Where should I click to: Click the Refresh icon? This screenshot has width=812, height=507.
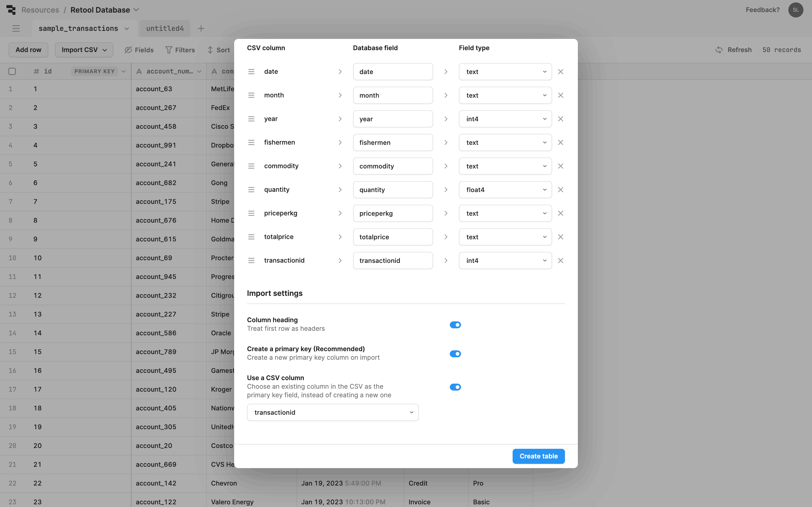719,50
